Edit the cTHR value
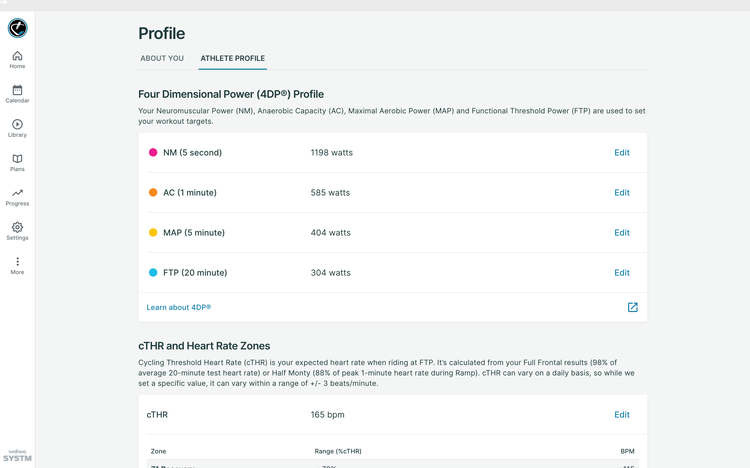This screenshot has width=750, height=468. pos(622,415)
